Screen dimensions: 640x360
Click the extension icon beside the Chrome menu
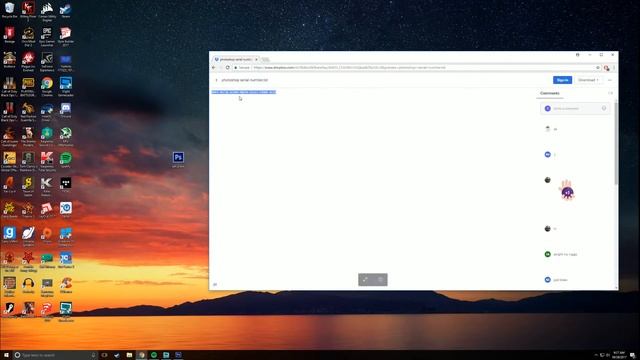(x=606, y=68)
